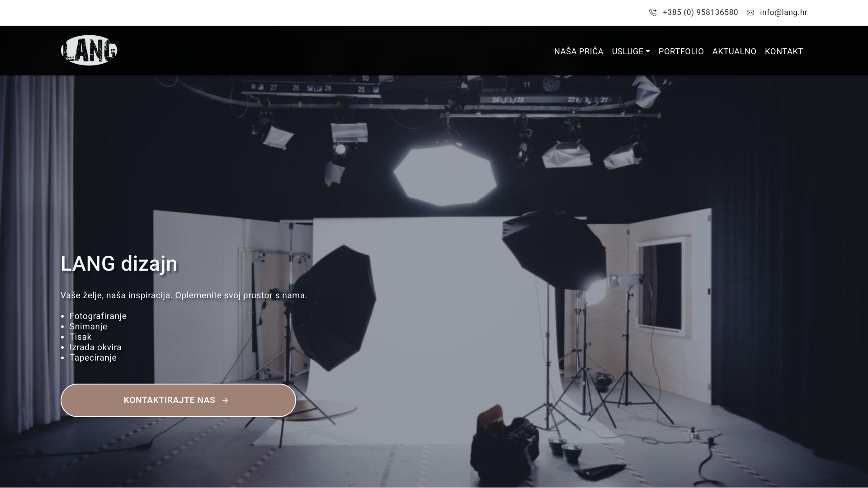The image size is (868, 488).
Task: Click the phone handset icon in top bar
Action: point(653,13)
